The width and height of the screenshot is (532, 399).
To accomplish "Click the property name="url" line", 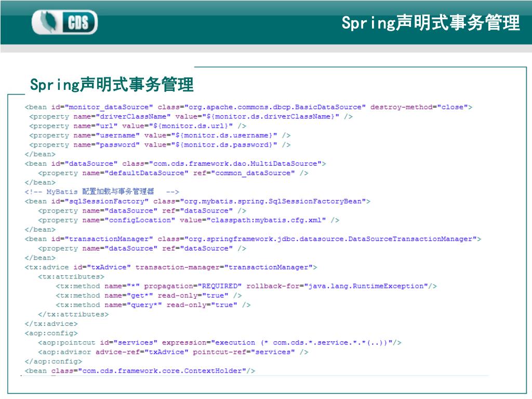I will (x=138, y=126).
